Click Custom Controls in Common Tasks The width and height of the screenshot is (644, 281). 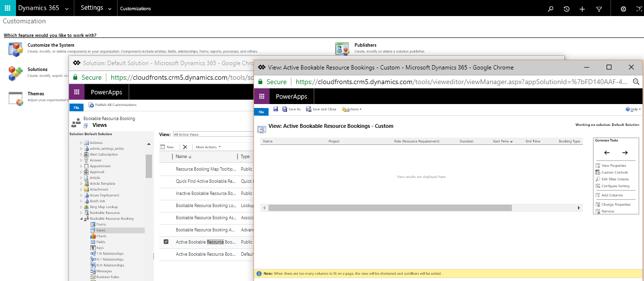point(611,173)
